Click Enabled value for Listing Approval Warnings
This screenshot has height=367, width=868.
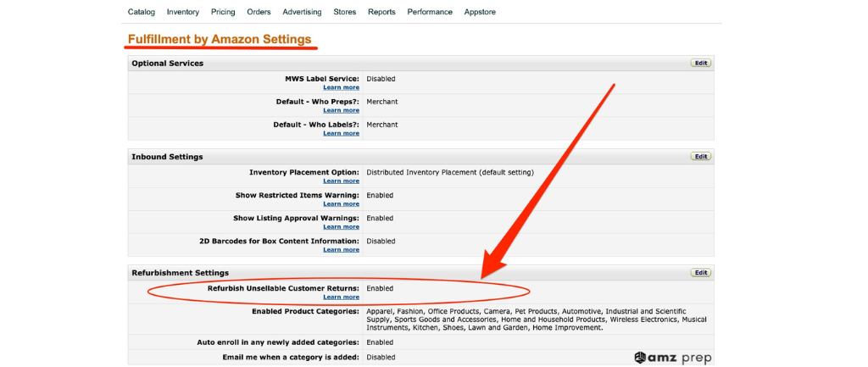(380, 218)
